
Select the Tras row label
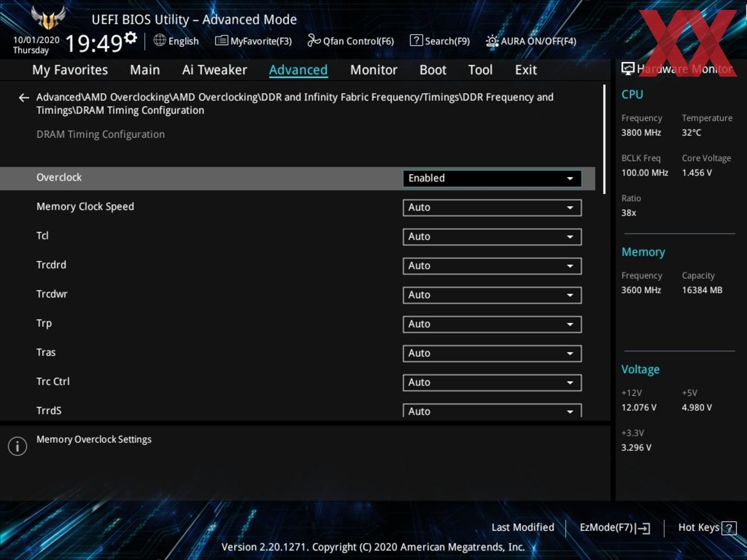(46, 352)
